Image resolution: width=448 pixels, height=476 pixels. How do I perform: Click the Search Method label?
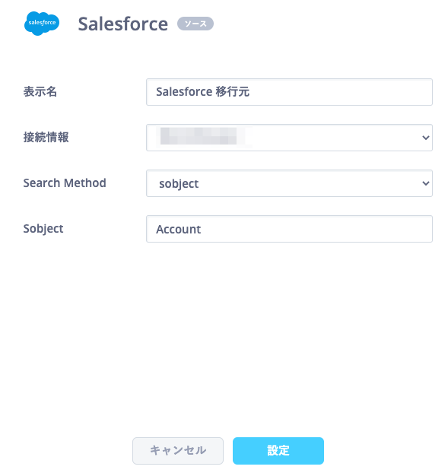coord(65,183)
